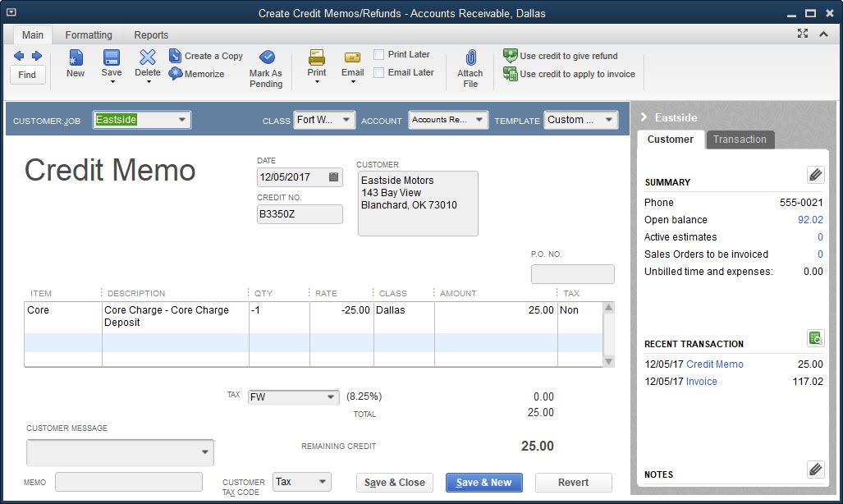Image resolution: width=843 pixels, height=504 pixels.
Task: Open the recent transactions report icon
Action: tap(815, 337)
